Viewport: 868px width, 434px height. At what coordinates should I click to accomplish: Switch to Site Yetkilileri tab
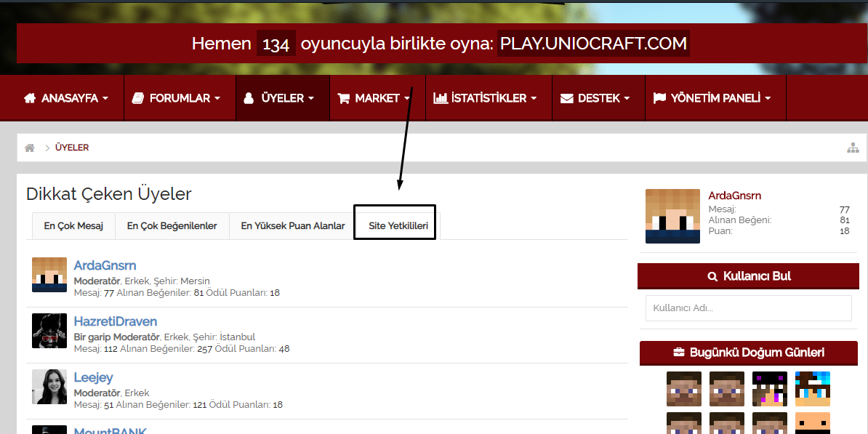coord(398,226)
